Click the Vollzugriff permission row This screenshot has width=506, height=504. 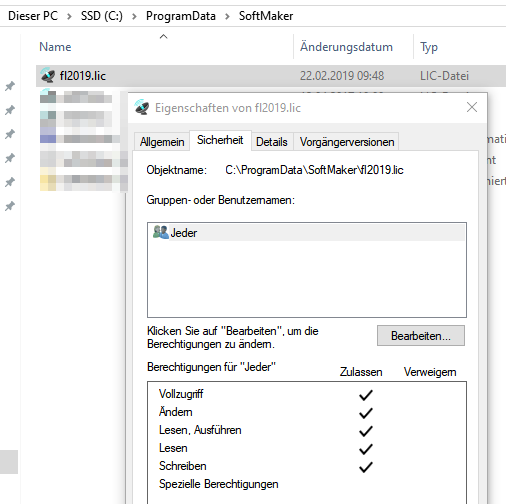click(x=307, y=394)
